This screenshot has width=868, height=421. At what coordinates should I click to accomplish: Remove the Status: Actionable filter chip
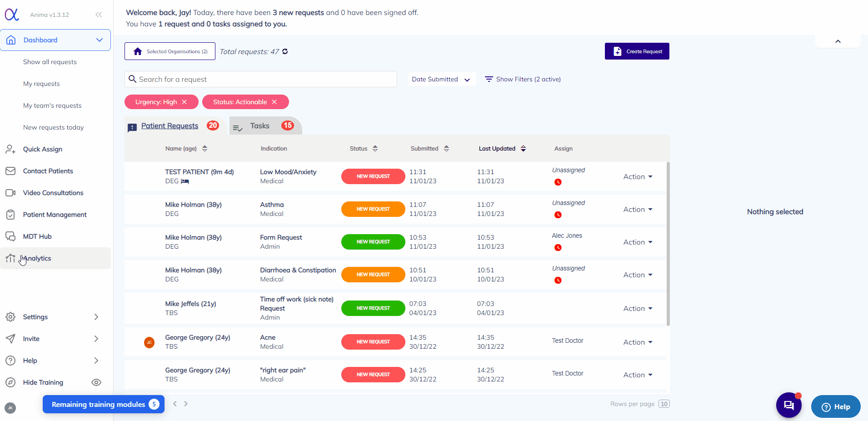point(274,102)
